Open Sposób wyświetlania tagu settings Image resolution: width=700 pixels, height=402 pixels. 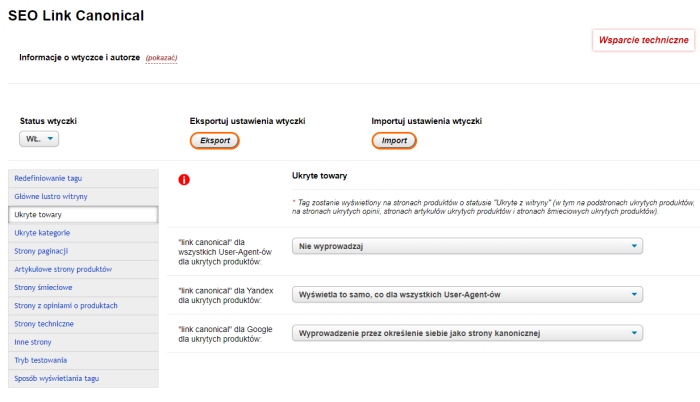pyautogui.click(x=57, y=379)
